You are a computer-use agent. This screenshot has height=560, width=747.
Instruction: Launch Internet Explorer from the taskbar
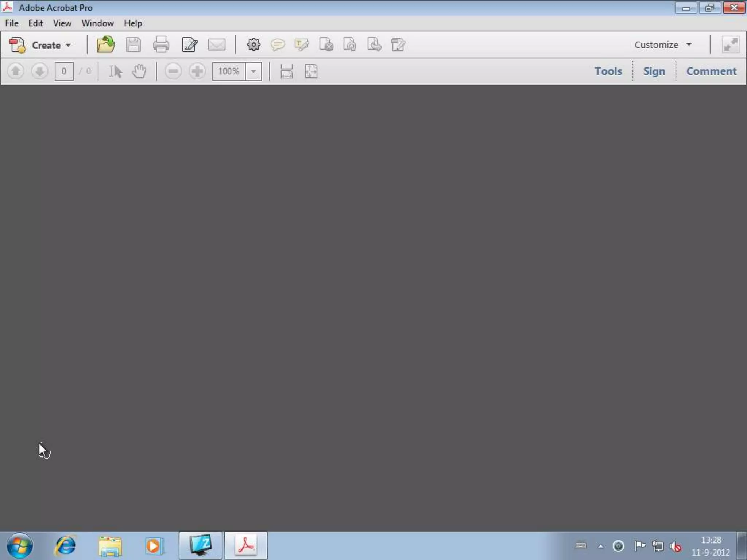pyautogui.click(x=65, y=546)
